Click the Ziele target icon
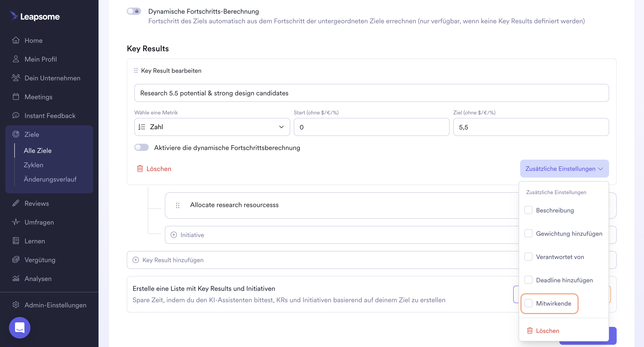The width and height of the screenshot is (644, 347). [16, 134]
